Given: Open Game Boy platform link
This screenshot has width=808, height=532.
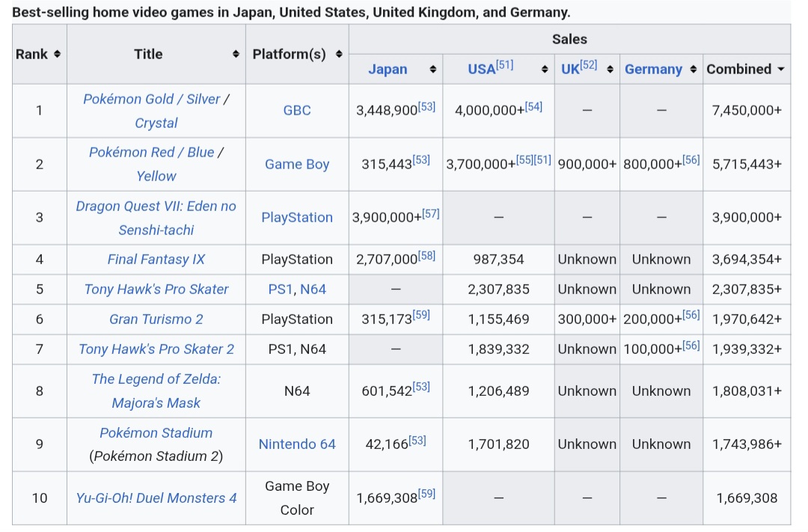Looking at the screenshot, I should coord(297,165).
